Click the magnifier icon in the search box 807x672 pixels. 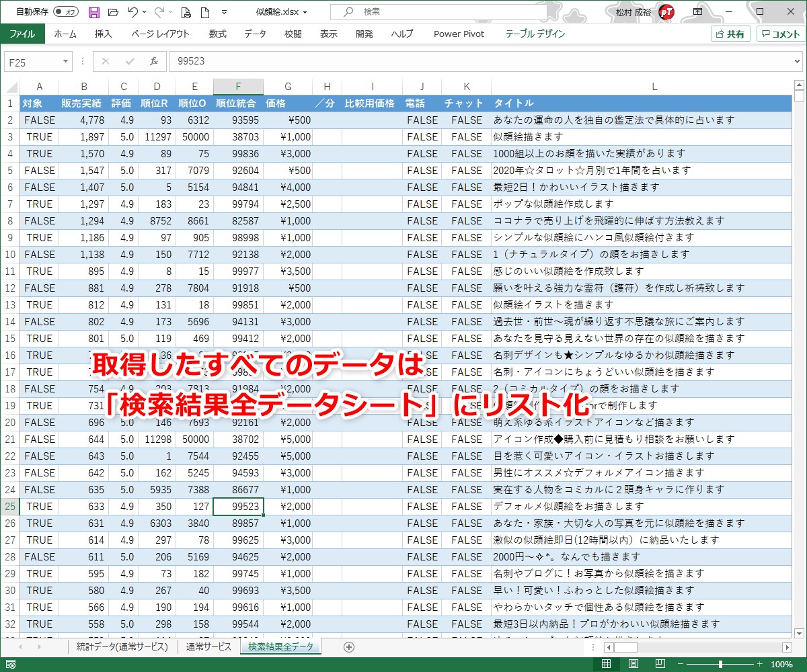348,12
